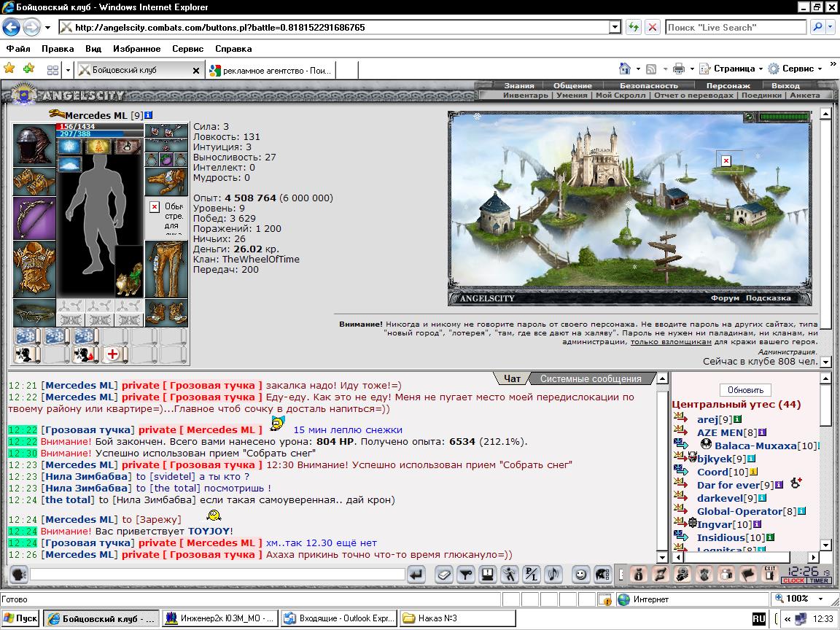Send chat message with enter arrow button
The width and height of the screenshot is (840, 630).
point(416,575)
